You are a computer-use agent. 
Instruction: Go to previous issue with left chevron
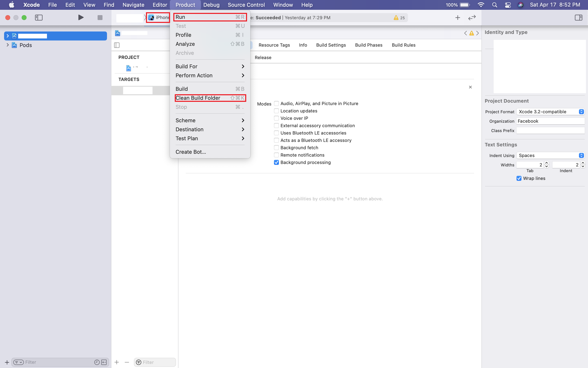[x=465, y=33]
